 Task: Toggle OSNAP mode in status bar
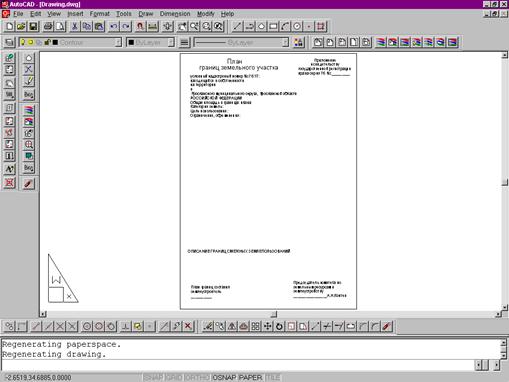pos(224,377)
